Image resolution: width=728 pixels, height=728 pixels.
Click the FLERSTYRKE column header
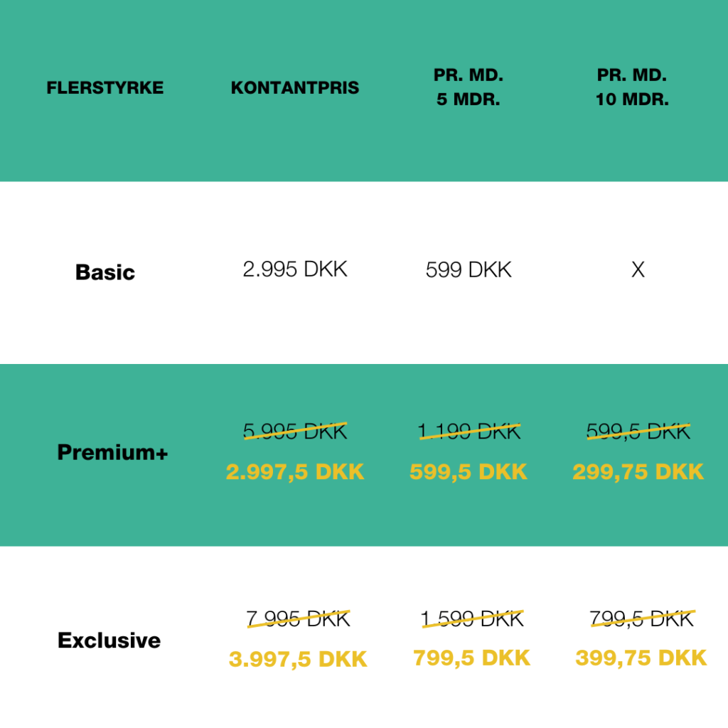105,87
